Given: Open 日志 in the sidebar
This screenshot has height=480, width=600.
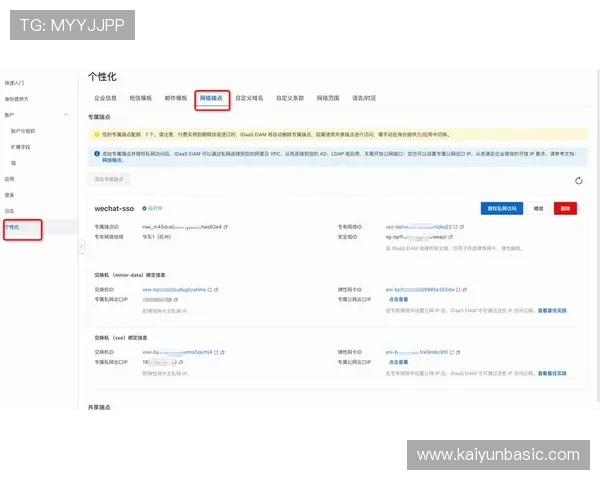Looking at the screenshot, I should tap(10, 211).
